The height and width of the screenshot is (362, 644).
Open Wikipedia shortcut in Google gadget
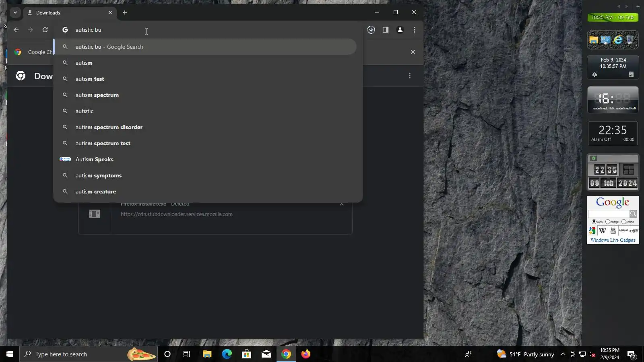603,230
